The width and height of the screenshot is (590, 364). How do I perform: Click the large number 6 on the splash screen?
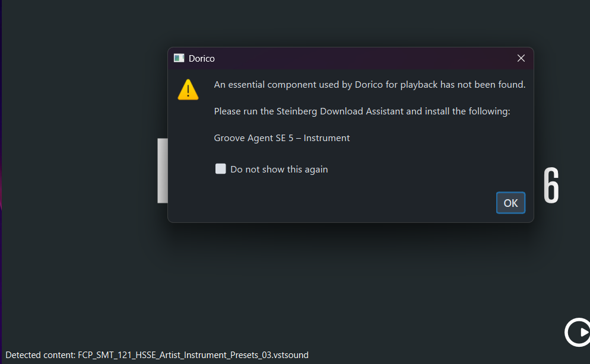(x=551, y=186)
